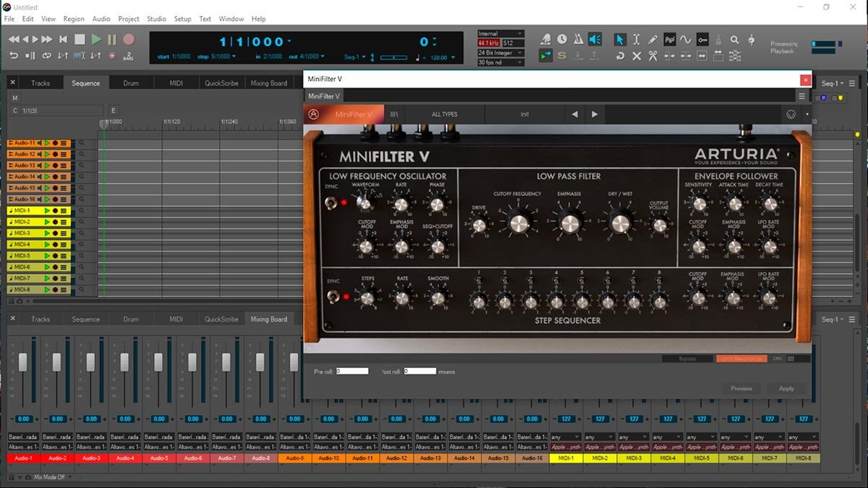Screen dimensions: 868x488
Task: Enable Bypass in MiniFilter V
Action: point(687,359)
